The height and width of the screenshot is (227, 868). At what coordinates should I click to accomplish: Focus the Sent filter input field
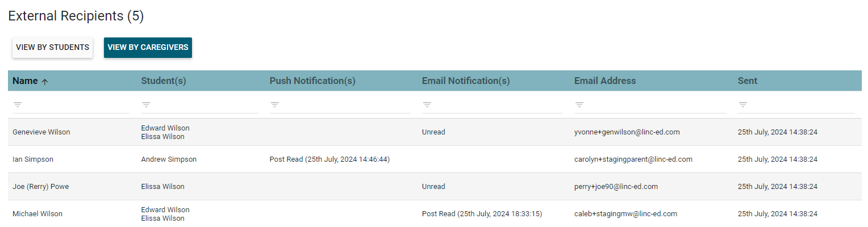click(801, 105)
